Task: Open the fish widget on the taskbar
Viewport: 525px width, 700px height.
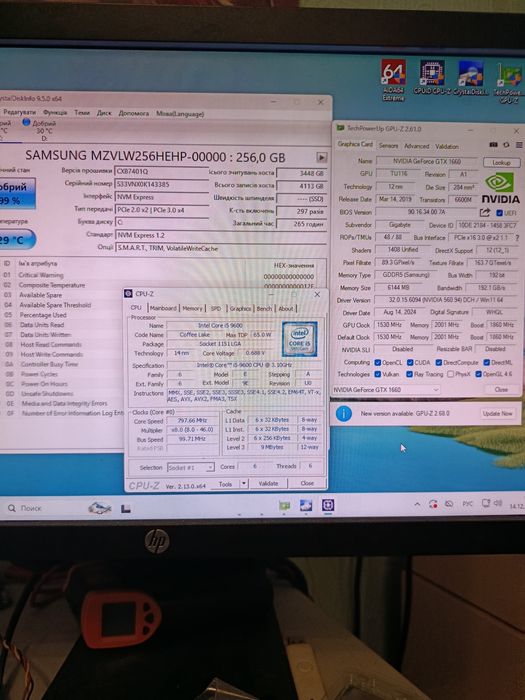Action: (x=100, y=508)
